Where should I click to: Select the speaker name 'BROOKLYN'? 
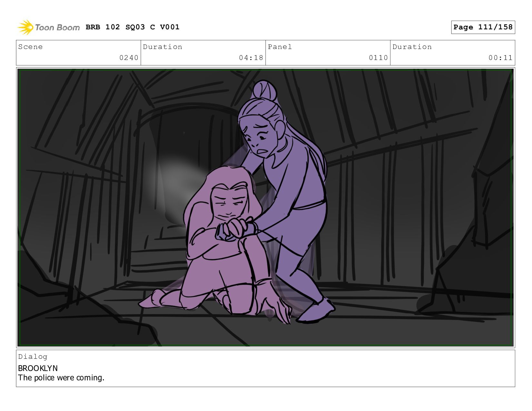(x=38, y=368)
